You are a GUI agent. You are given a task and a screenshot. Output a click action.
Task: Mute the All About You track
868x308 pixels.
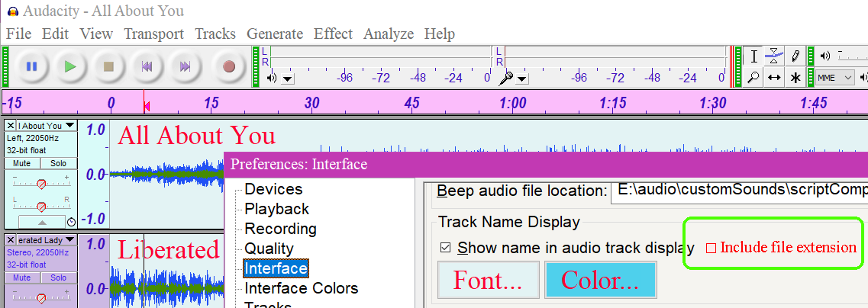click(x=21, y=164)
